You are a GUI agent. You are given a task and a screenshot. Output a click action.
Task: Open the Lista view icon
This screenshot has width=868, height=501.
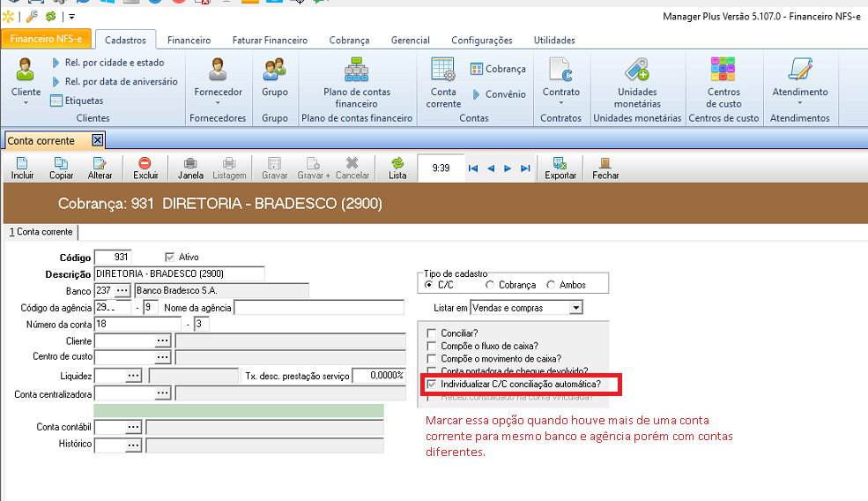tap(397, 167)
